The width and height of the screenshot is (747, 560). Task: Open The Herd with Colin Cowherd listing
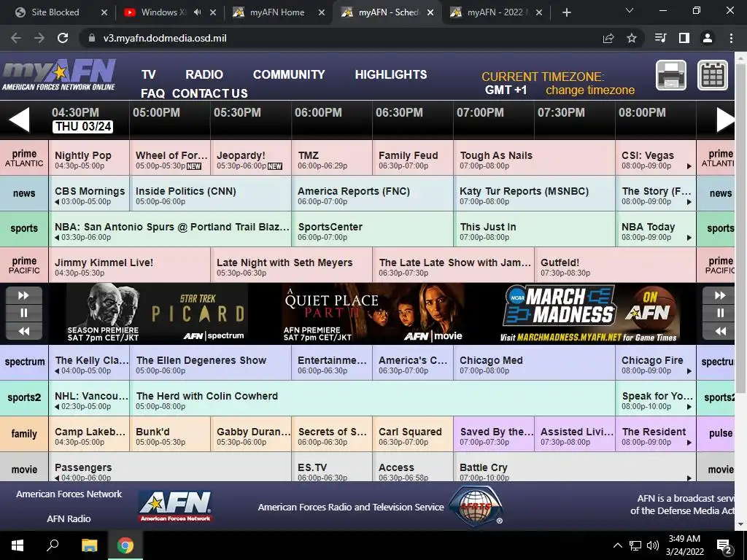372,397
